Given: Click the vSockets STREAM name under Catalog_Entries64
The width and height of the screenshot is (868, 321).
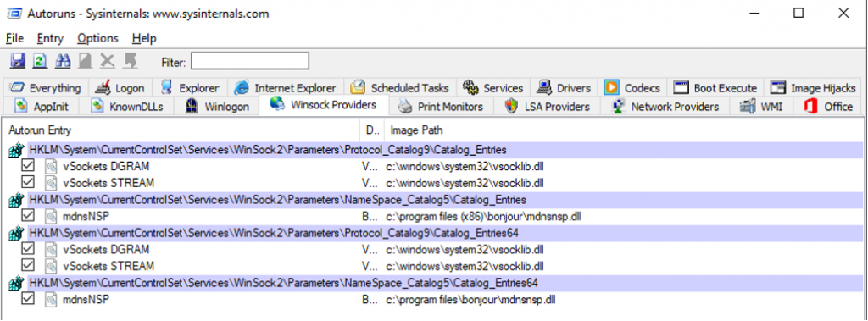Looking at the screenshot, I should click(108, 266).
